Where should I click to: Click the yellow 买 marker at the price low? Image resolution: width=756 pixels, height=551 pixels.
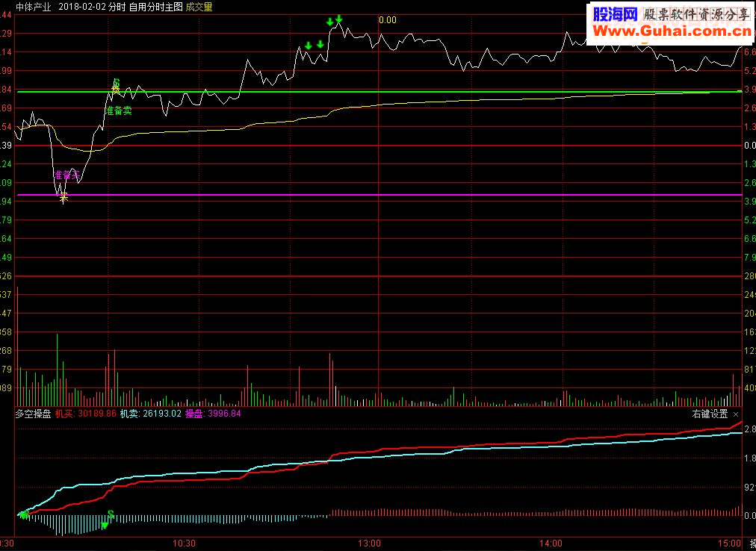coord(63,196)
